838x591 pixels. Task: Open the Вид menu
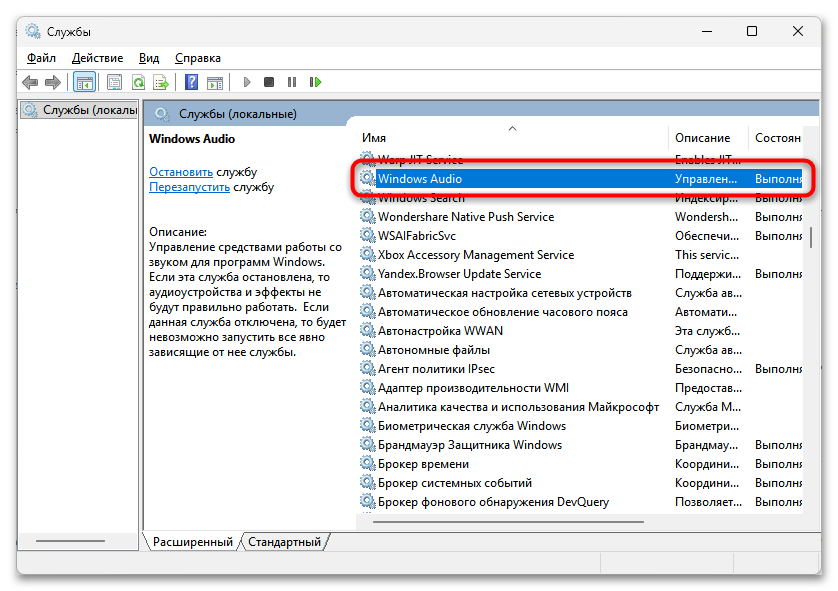point(149,58)
